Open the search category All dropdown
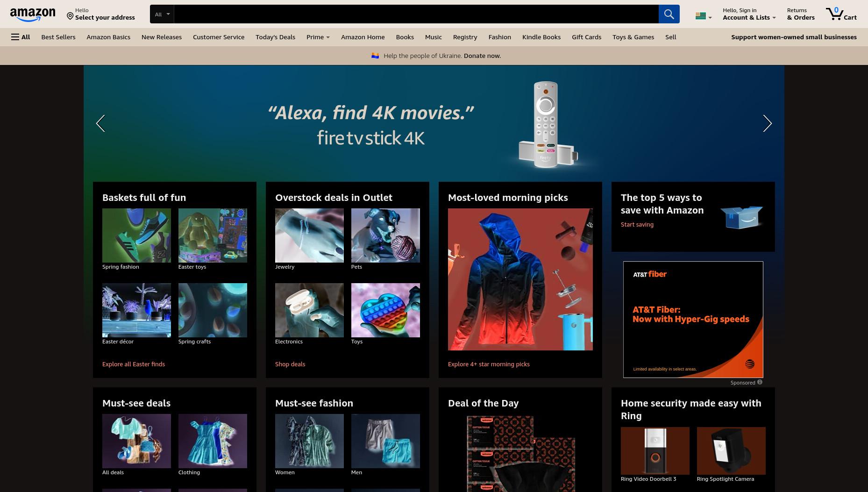The width and height of the screenshot is (868, 492). [x=162, y=14]
